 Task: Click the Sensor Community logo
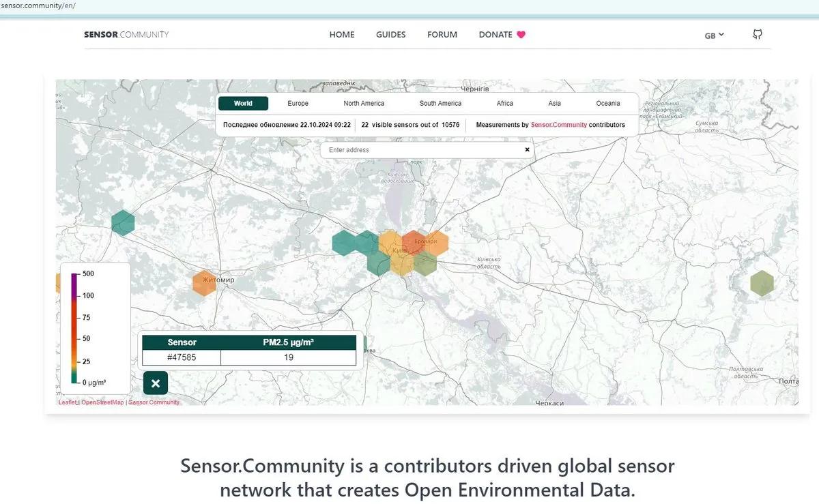126,35
